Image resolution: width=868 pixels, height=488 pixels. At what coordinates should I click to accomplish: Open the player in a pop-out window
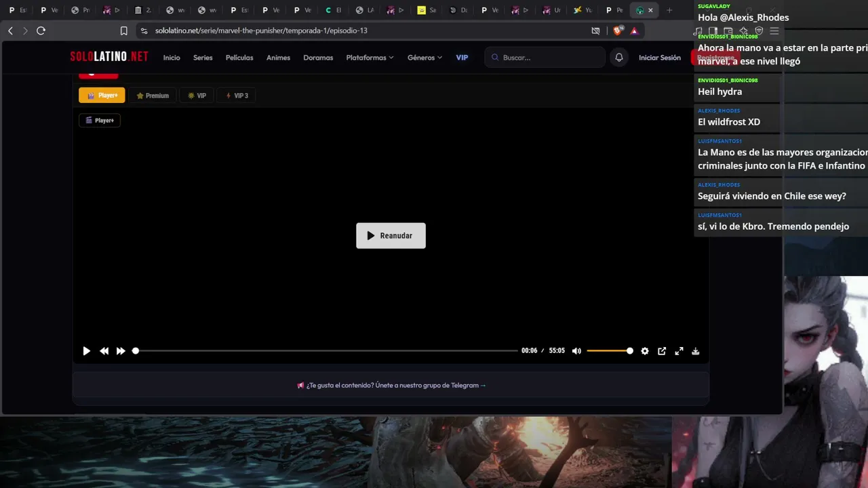point(662,351)
